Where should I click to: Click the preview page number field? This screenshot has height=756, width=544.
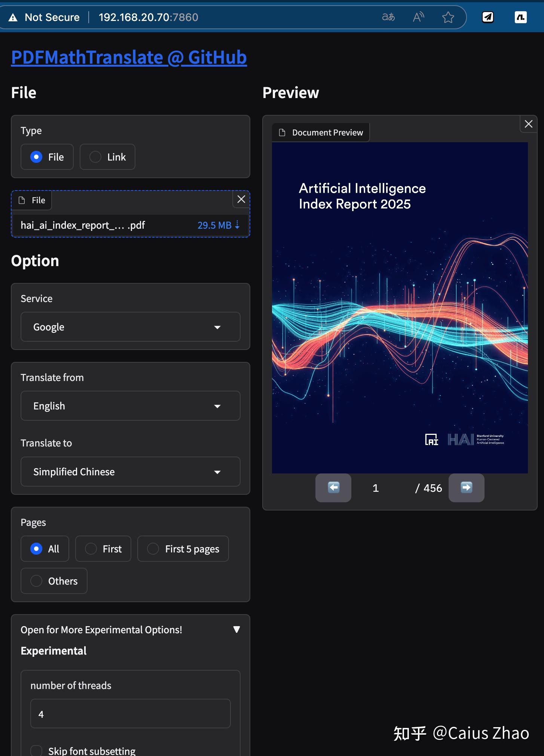[x=376, y=488]
